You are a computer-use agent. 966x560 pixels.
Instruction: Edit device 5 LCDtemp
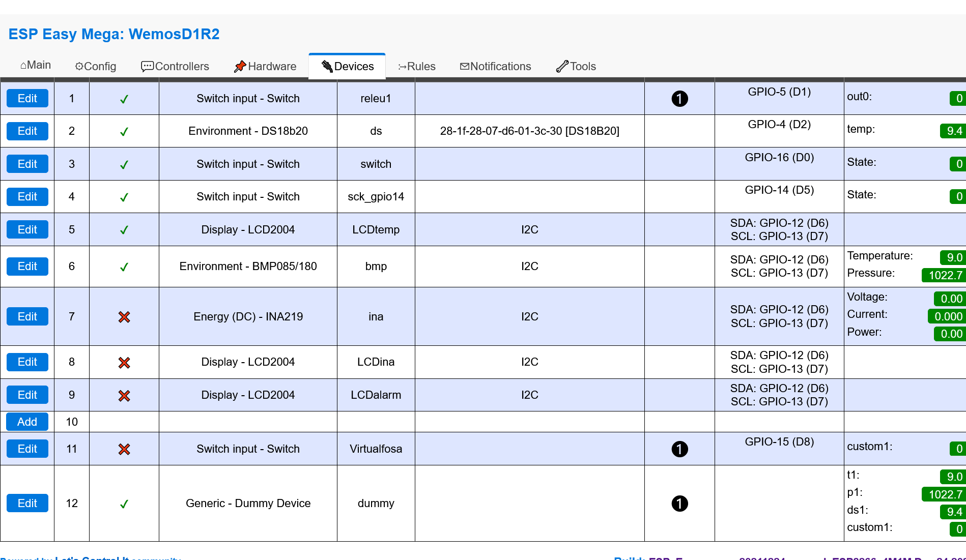(27, 229)
